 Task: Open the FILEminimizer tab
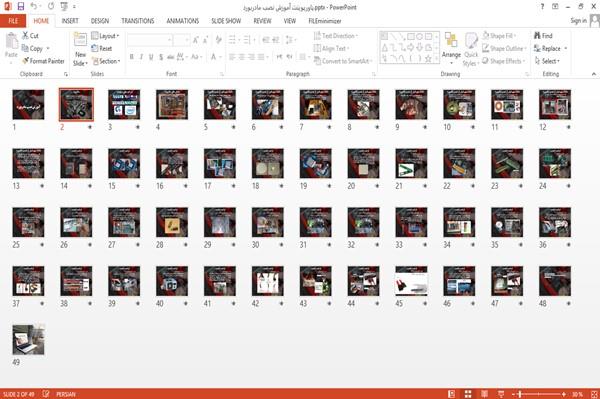click(x=325, y=21)
